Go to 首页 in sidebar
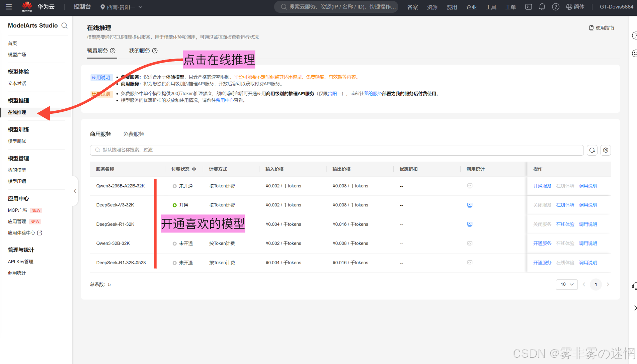Viewport: 637px width, 364px height. 12,43
